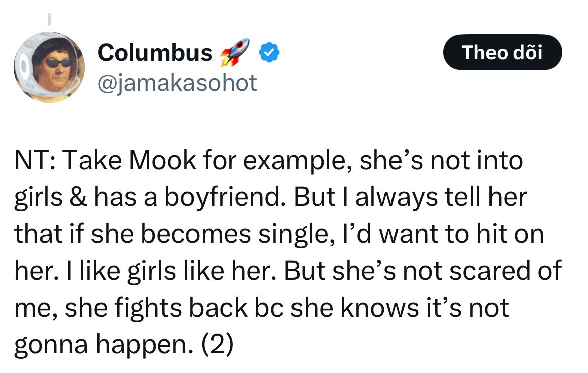
Task: Click the word knows in the tweet
Action: 379,308
